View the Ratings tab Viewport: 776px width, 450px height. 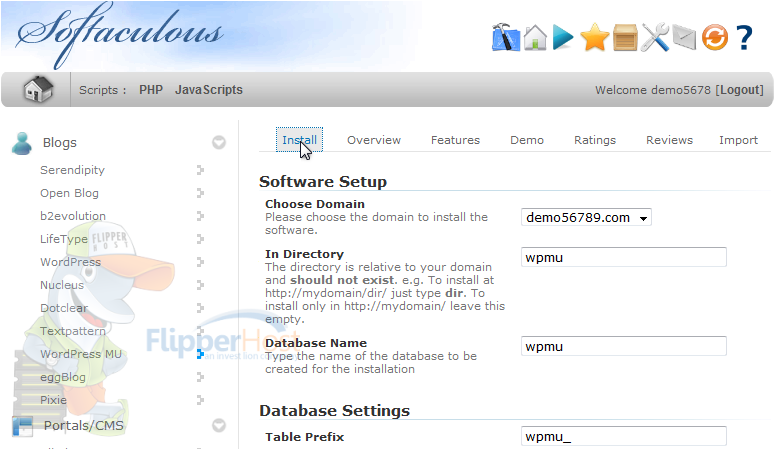[595, 140]
